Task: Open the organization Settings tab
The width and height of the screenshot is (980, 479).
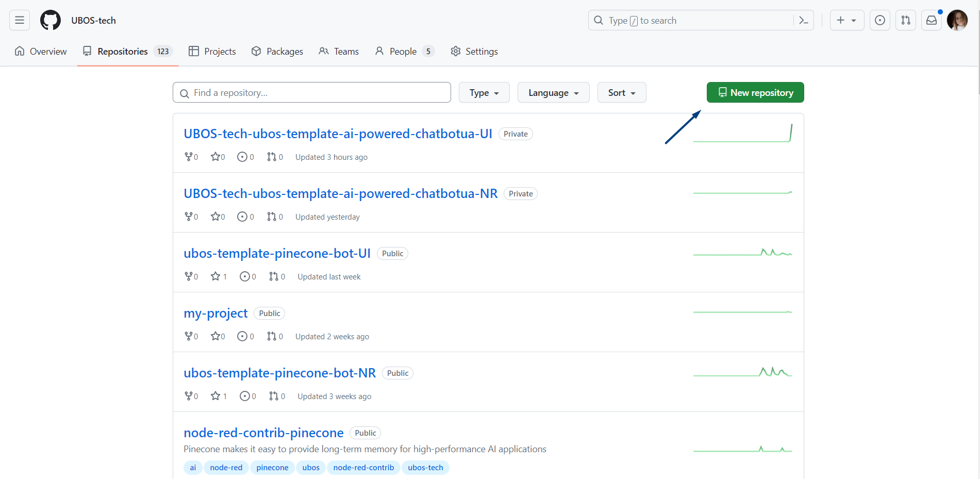Action: (474, 51)
